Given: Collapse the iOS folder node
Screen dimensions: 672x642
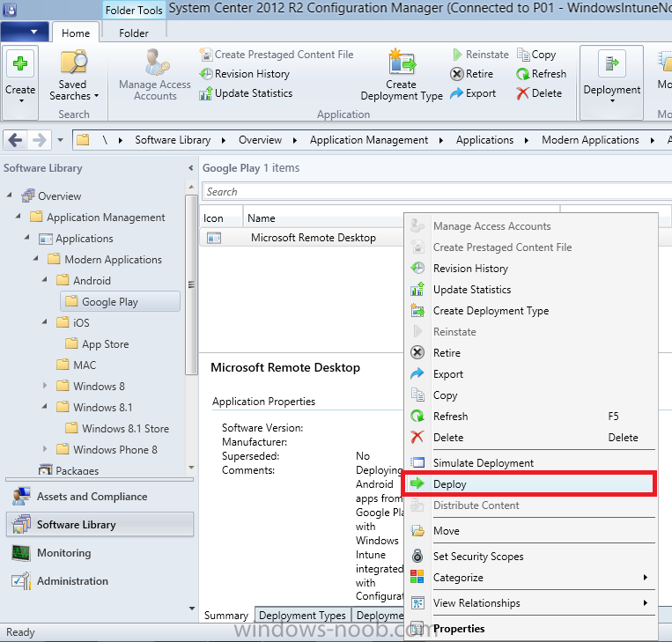Looking at the screenshot, I should (x=45, y=321).
